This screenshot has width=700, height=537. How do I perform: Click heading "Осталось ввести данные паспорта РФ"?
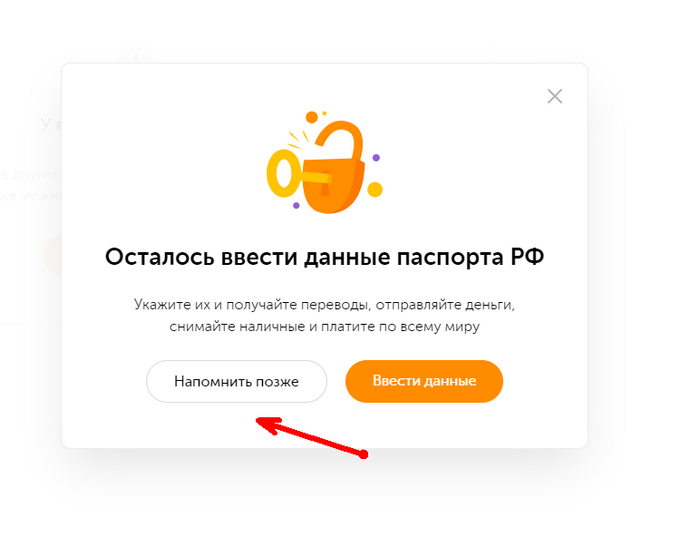[325, 258]
